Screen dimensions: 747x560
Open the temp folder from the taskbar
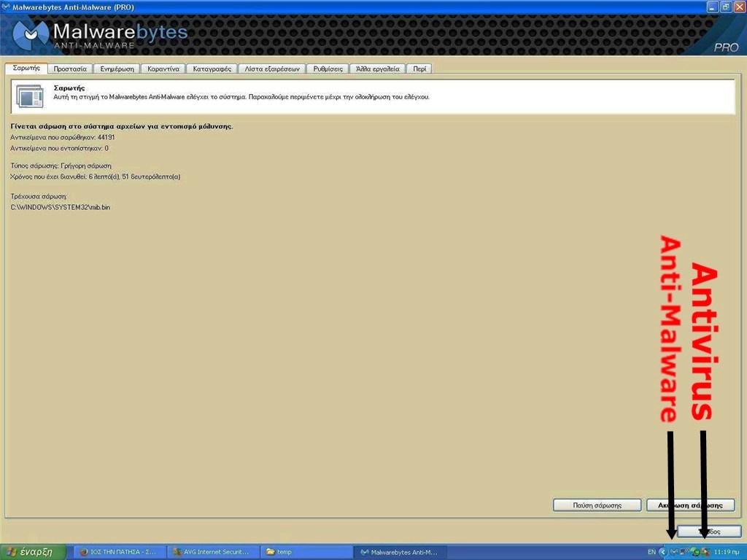[306, 552]
